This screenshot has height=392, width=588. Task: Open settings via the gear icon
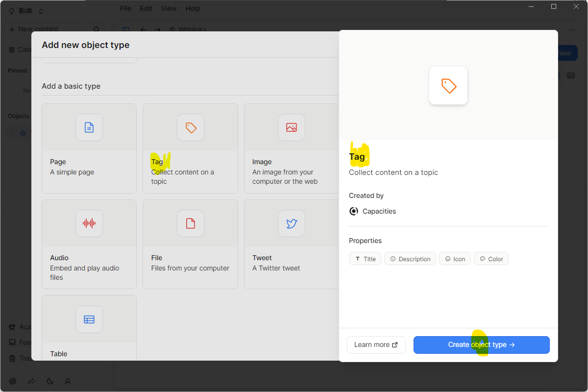coord(13,381)
